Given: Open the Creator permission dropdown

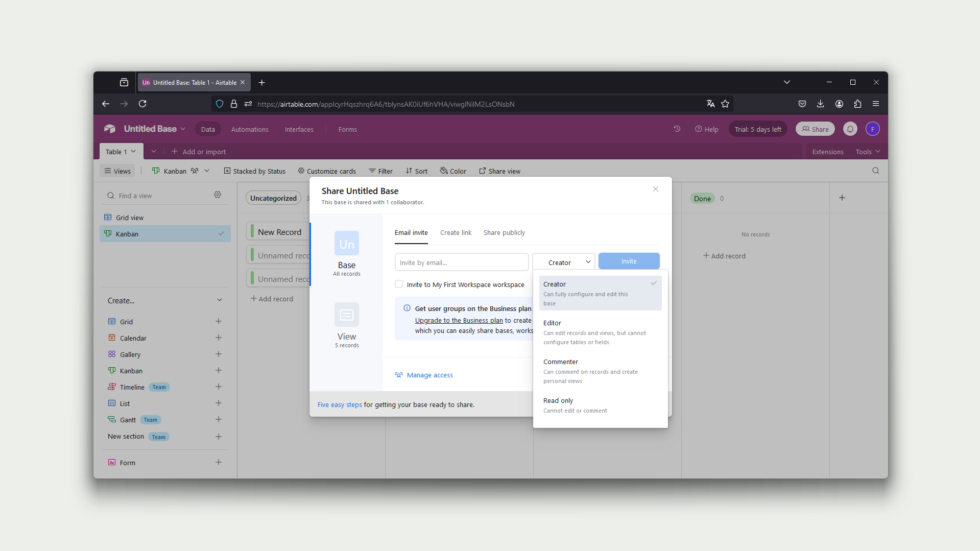Looking at the screenshot, I should pos(564,262).
